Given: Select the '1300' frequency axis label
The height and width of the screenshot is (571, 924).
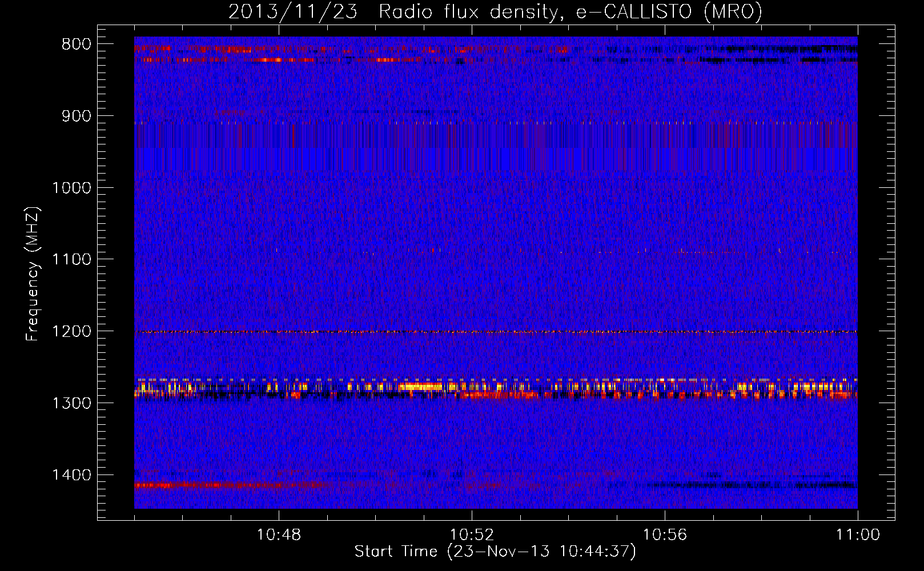Looking at the screenshot, I should click(71, 403).
